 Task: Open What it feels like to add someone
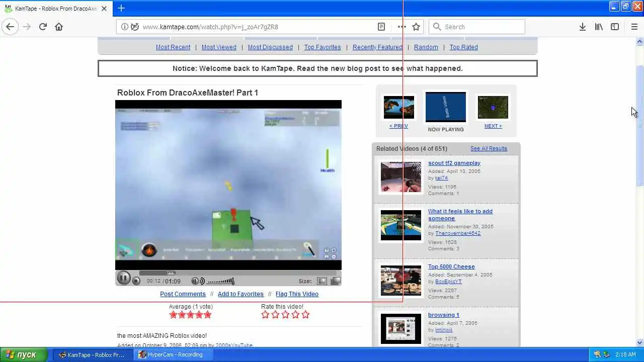(460, 215)
